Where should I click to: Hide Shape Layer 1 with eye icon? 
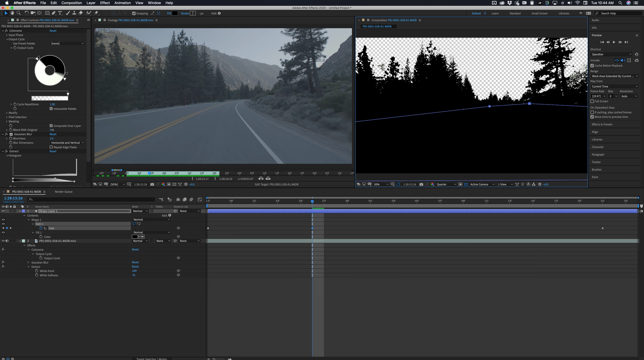click(x=3, y=211)
